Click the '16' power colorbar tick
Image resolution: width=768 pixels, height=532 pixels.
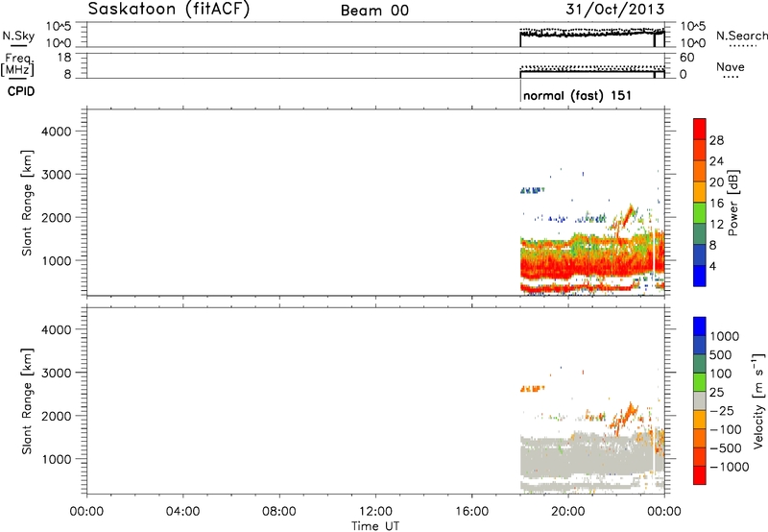[716, 204]
